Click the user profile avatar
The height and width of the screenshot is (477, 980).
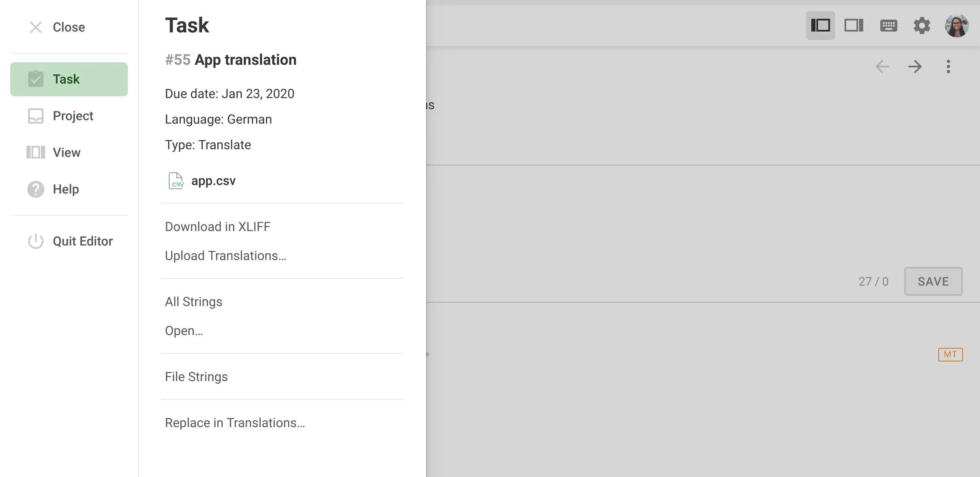tap(957, 26)
